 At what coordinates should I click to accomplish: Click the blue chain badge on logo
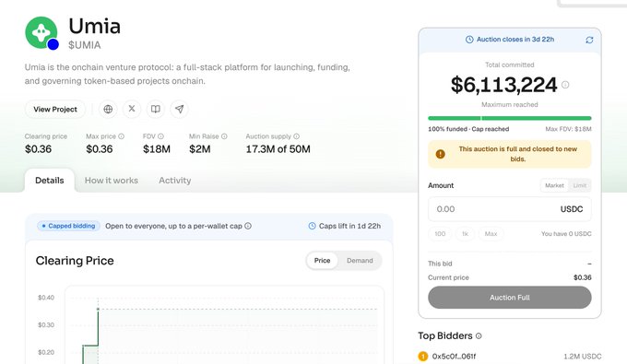[x=53, y=44]
